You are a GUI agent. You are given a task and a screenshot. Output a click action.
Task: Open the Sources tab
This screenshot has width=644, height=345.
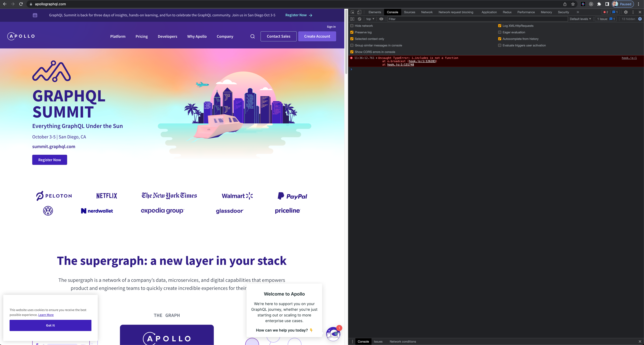tap(410, 12)
